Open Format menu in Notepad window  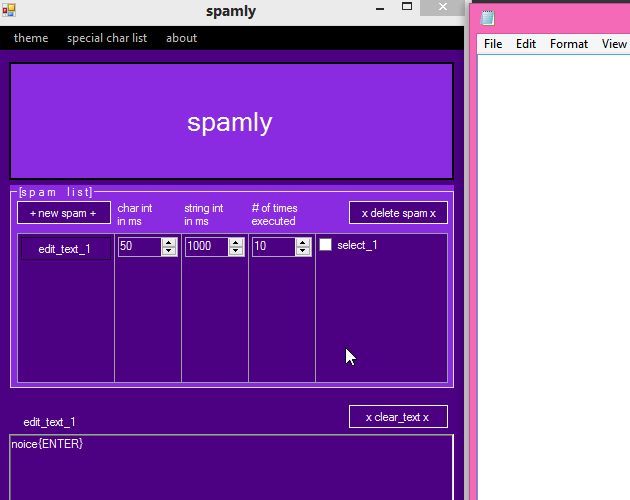(x=569, y=44)
